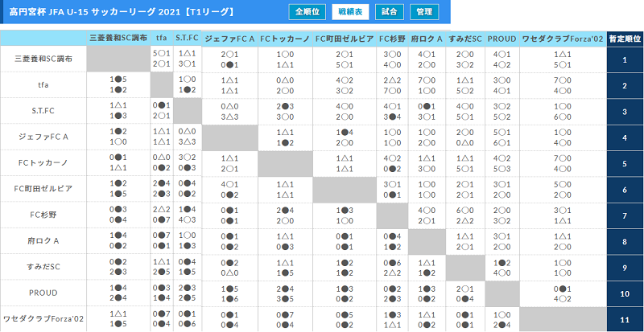This screenshot has width=644, height=332.
Task: Click the FCトッカーノ column header
Action: pos(285,39)
